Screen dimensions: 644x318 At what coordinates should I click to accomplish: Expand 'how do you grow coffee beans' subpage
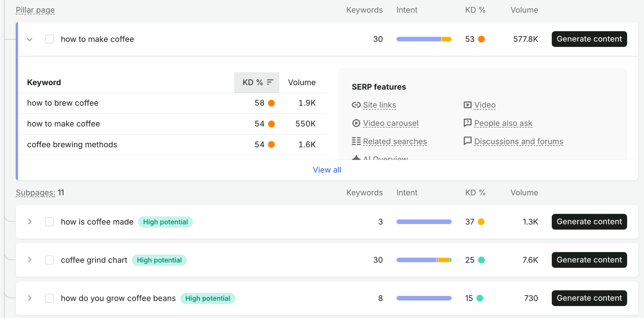click(x=30, y=298)
